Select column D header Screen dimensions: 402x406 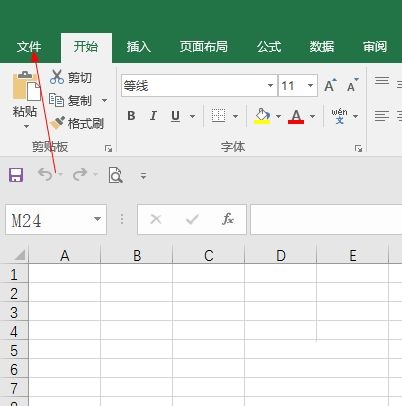(x=281, y=256)
